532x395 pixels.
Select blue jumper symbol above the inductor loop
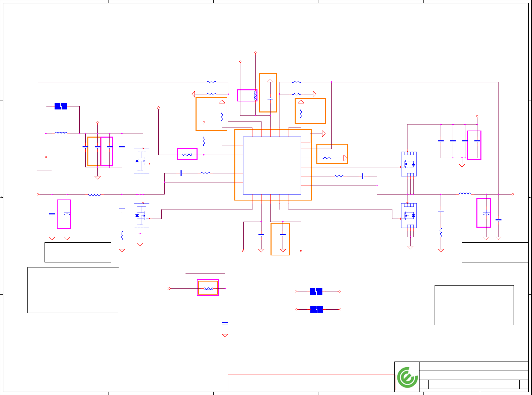coord(61,106)
